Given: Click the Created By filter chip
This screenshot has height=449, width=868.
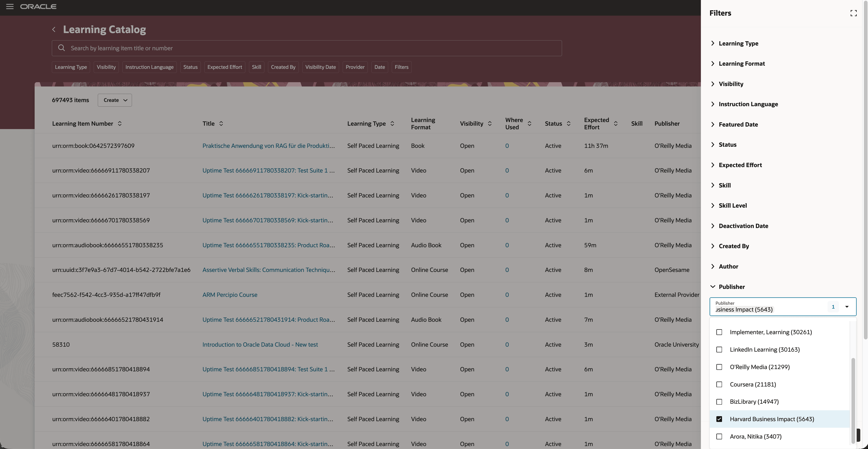Looking at the screenshot, I should (x=283, y=67).
